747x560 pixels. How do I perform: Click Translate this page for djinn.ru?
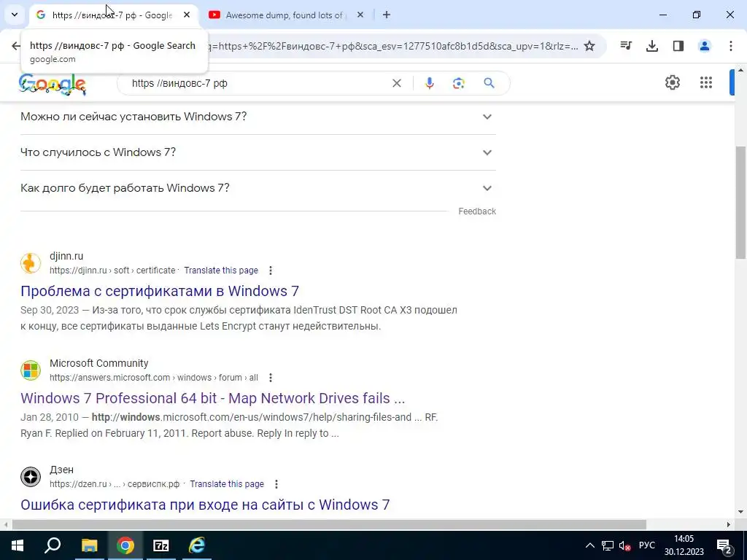click(x=221, y=271)
